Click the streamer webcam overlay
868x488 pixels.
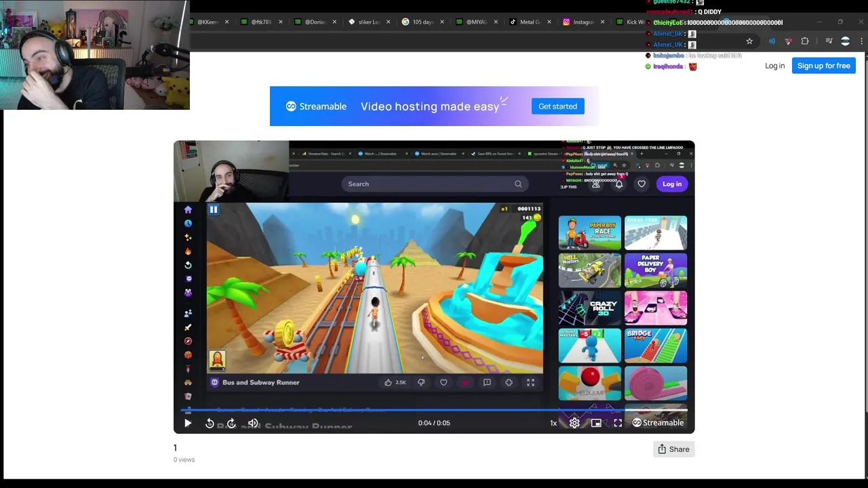95,55
